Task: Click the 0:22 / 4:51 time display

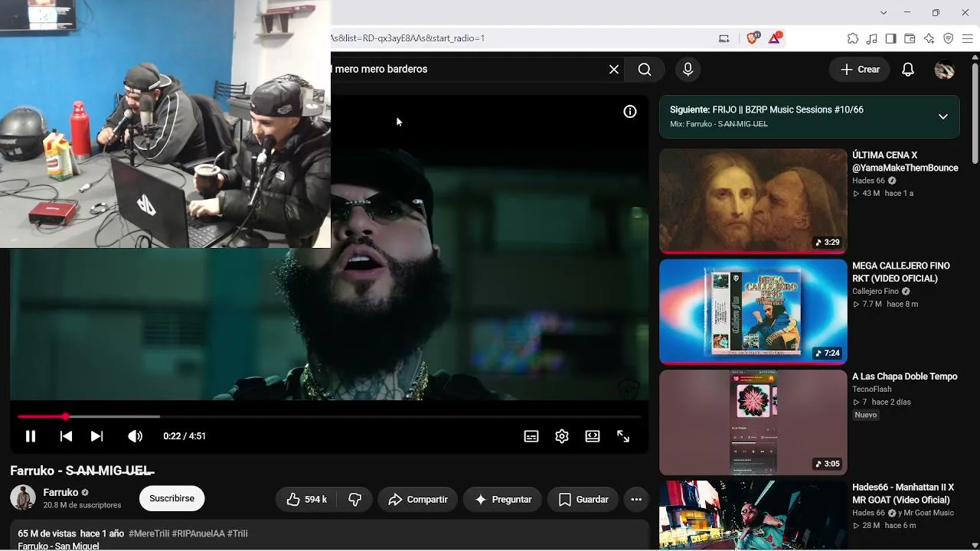Action: click(x=185, y=436)
